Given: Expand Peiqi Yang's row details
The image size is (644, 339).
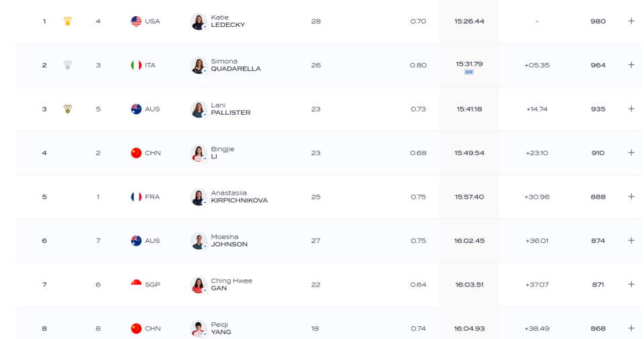Looking at the screenshot, I should pyautogui.click(x=631, y=328).
